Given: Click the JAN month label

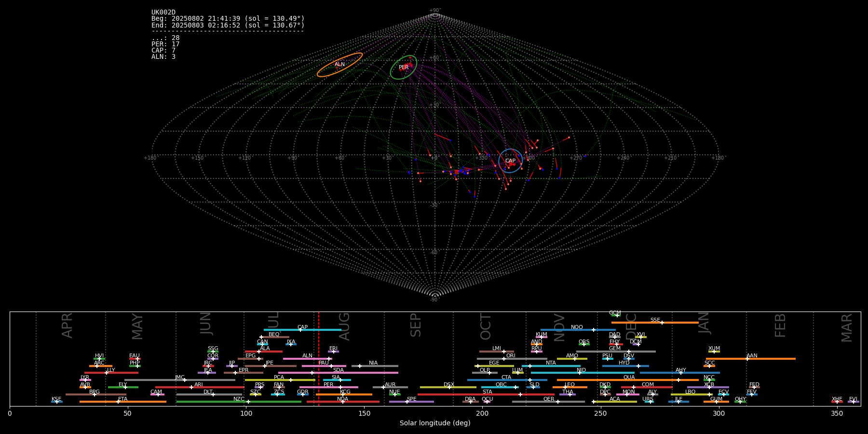Looking at the screenshot, I should [x=704, y=323].
